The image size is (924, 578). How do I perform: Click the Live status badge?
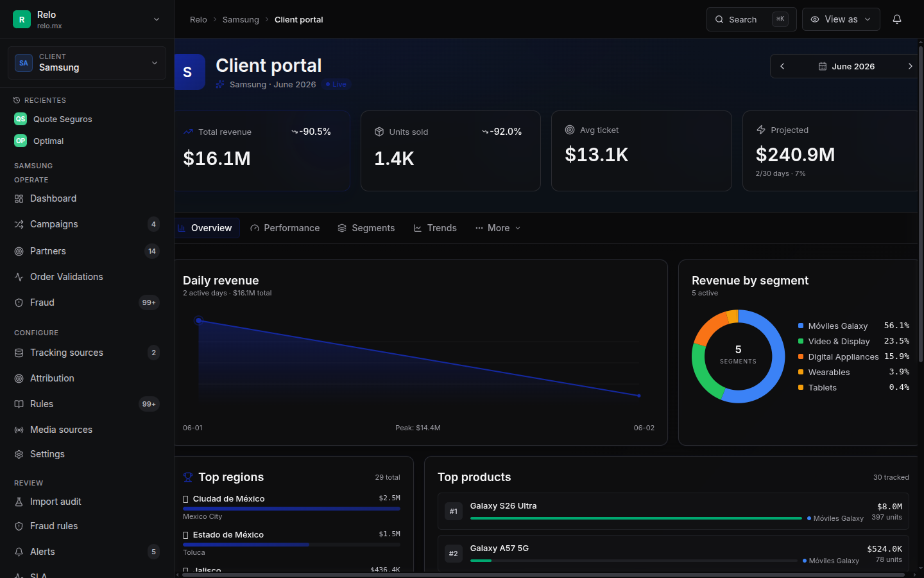[336, 84]
